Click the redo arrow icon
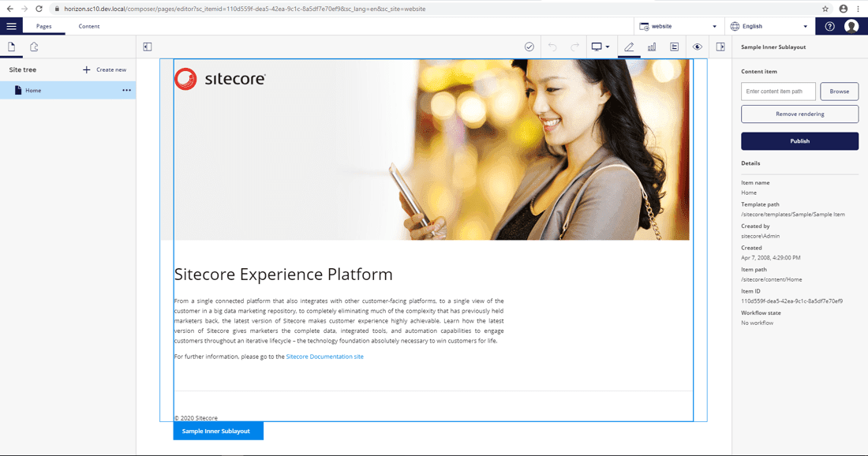The width and height of the screenshot is (868, 456). coord(574,47)
